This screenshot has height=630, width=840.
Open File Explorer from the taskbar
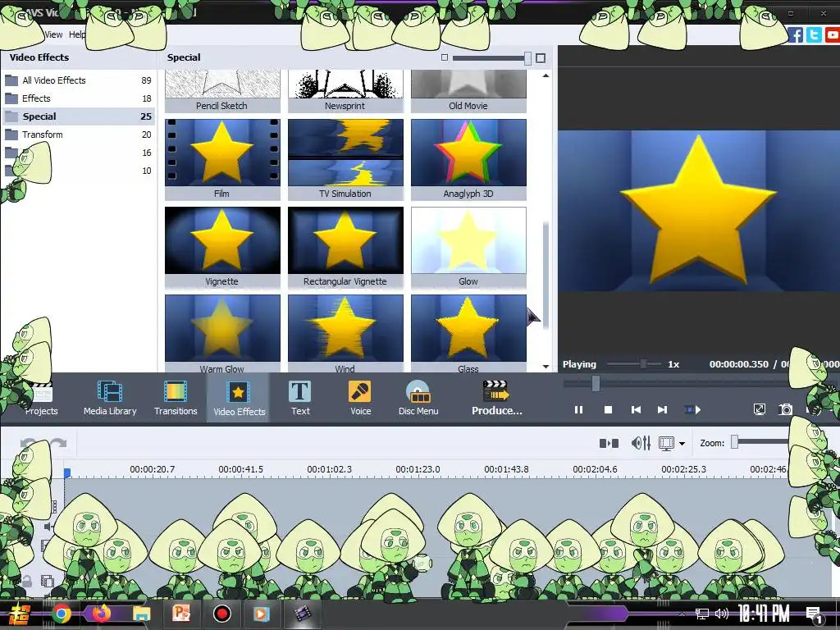pos(141,614)
